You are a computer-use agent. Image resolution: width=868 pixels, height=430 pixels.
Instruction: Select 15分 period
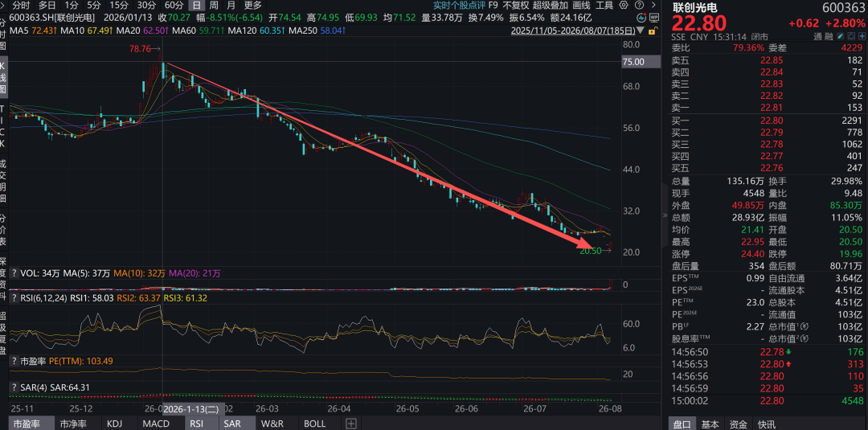[x=120, y=5]
